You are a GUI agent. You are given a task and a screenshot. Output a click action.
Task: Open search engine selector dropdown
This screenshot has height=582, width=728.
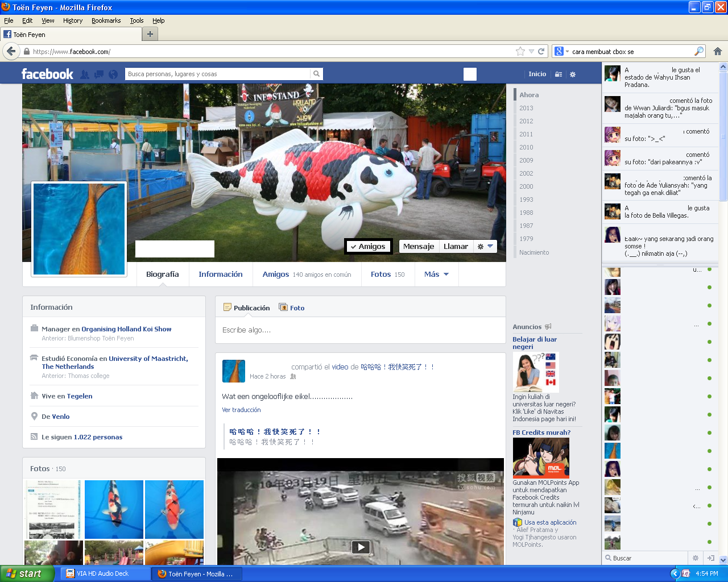pyautogui.click(x=567, y=52)
